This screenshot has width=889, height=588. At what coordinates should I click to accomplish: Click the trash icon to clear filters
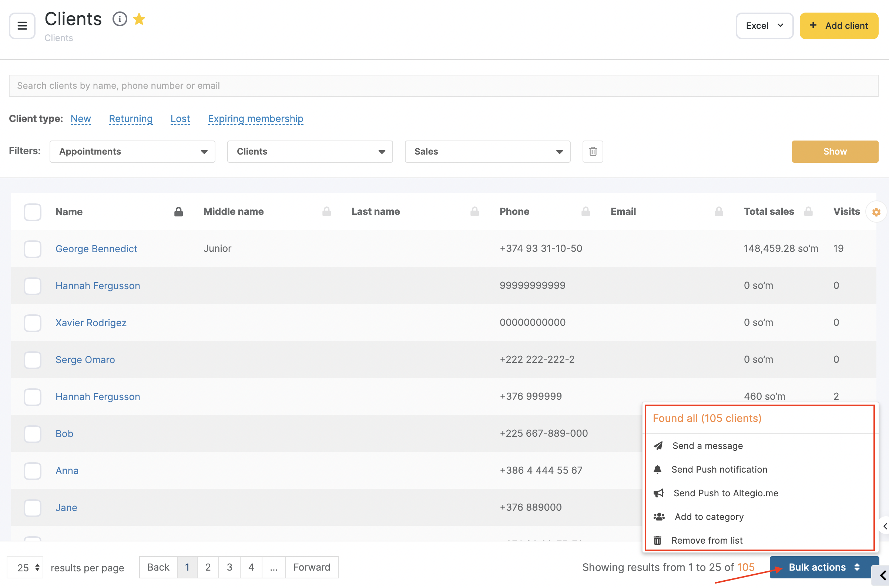(x=593, y=152)
